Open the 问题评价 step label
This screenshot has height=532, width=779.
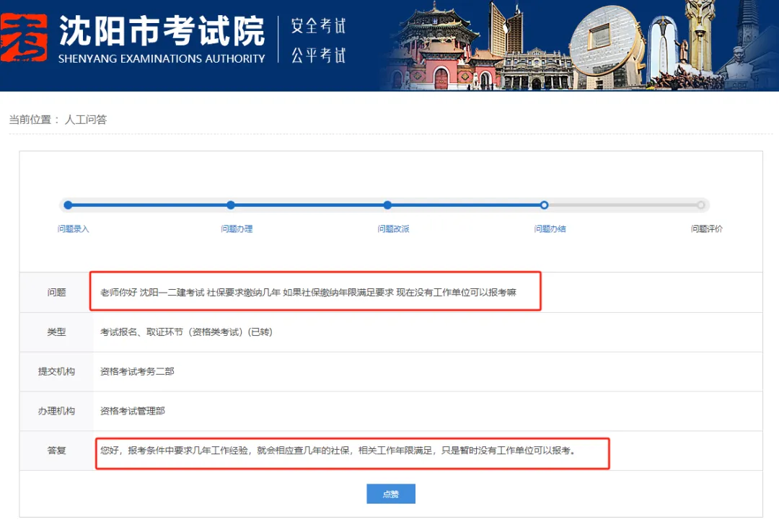pos(706,229)
